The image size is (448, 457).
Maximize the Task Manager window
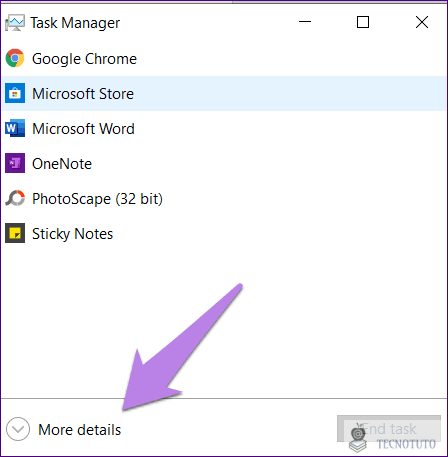pyautogui.click(x=363, y=22)
